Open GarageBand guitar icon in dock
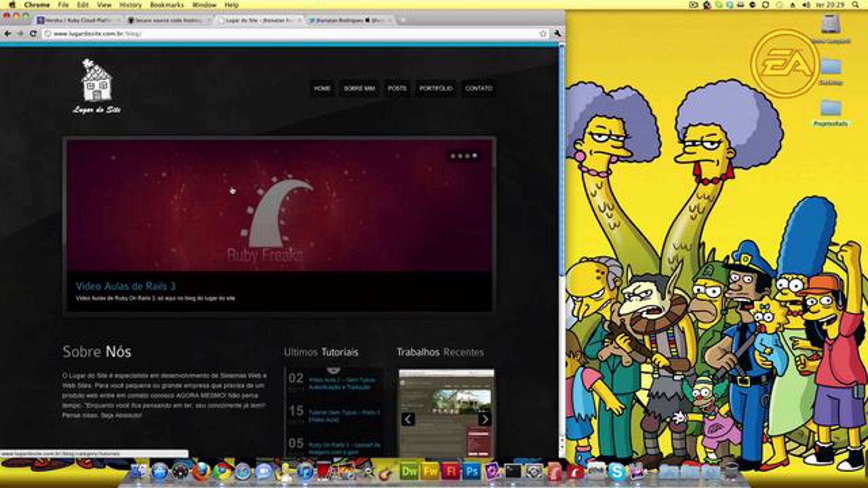This screenshot has height=488, width=868. point(386,471)
